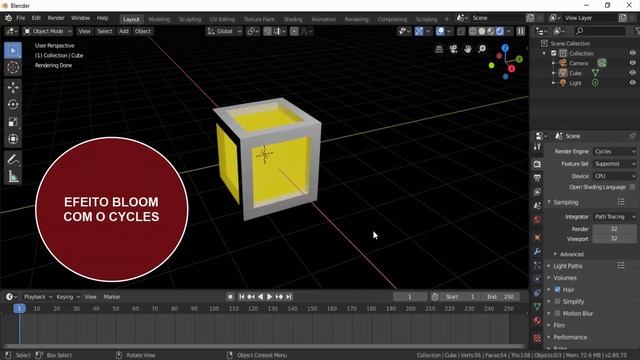
Task: Switch to the Compositing workspace tab
Action: pyautogui.click(x=392, y=19)
